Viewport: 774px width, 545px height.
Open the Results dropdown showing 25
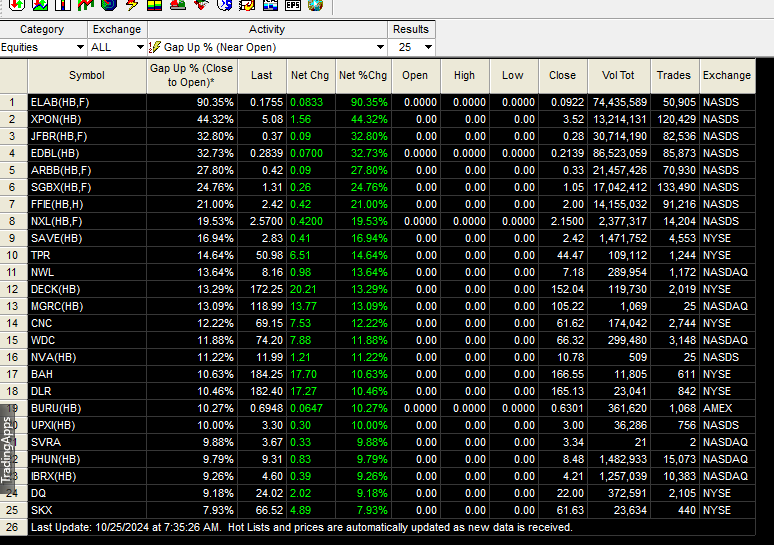pos(411,47)
